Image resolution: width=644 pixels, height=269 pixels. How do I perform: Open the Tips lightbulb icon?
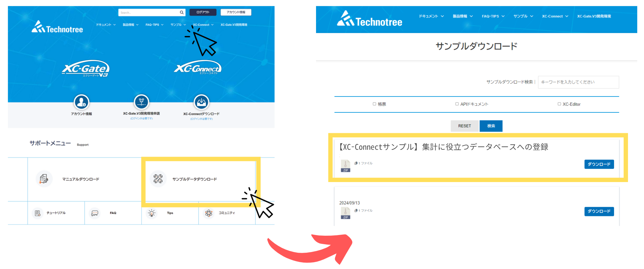pyautogui.click(x=152, y=213)
